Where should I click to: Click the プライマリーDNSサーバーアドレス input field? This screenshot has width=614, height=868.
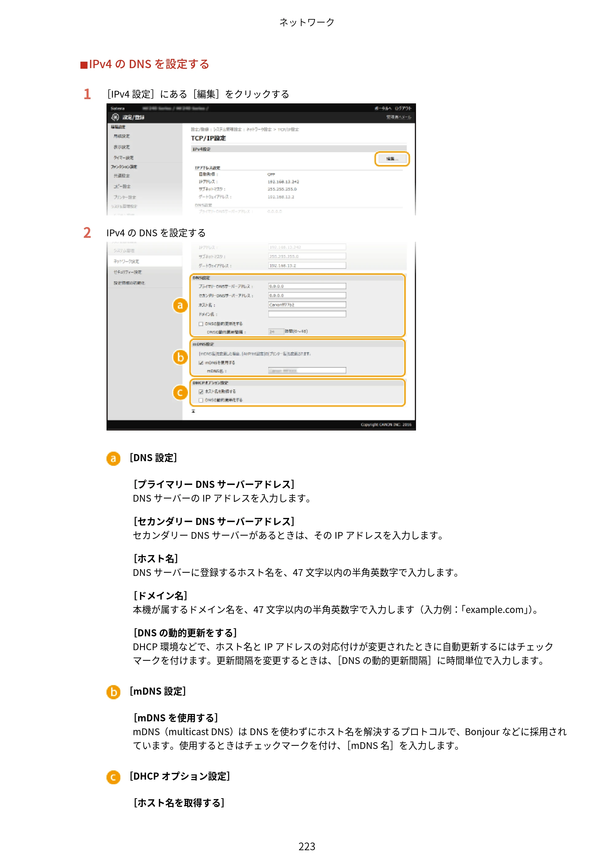point(307,287)
